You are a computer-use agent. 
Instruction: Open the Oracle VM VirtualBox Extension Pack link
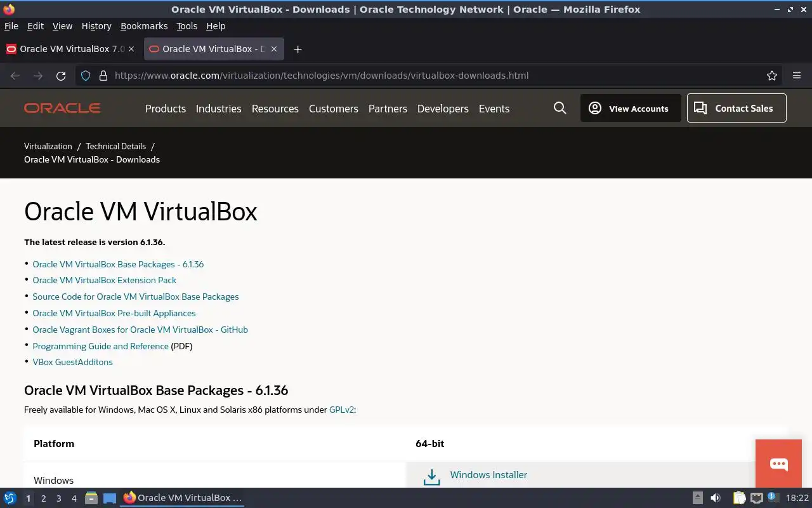pyautogui.click(x=105, y=280)
